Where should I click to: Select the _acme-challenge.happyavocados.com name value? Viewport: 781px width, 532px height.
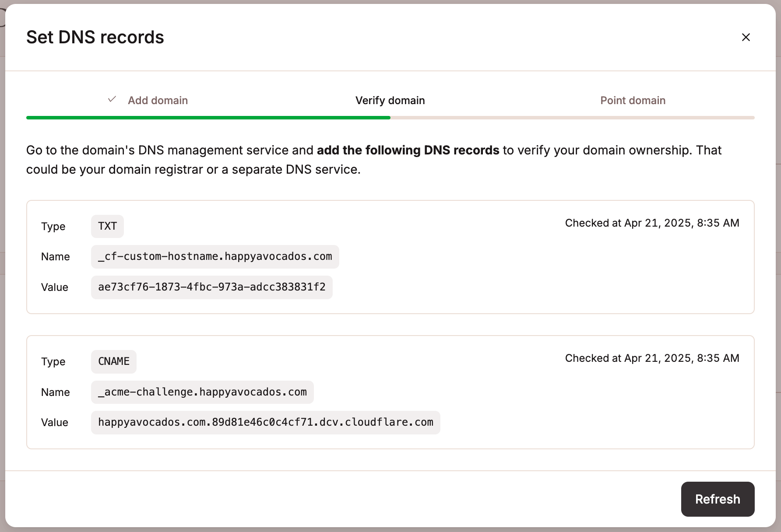click(202, 392)
